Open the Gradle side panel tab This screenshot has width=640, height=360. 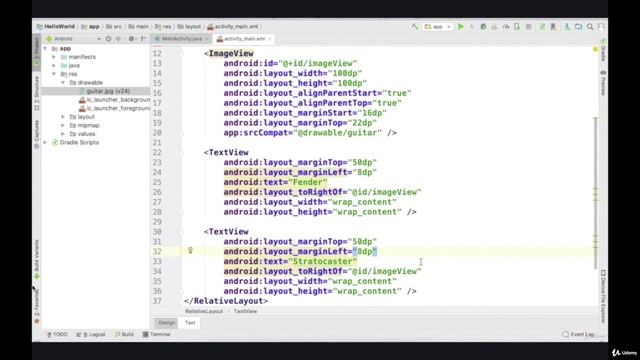pyautogui.click(x=603, y=50)
